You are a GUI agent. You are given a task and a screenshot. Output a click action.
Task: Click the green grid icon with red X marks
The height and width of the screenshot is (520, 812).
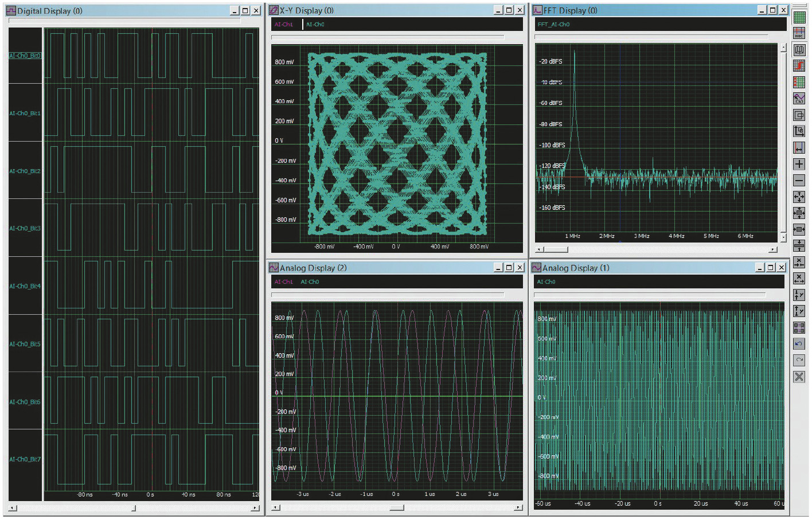(x=799, y=83)
